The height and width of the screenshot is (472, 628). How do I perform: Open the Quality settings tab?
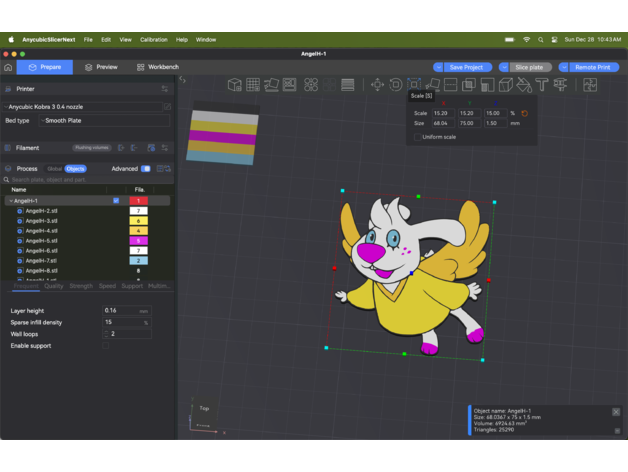tap(54, 286)
